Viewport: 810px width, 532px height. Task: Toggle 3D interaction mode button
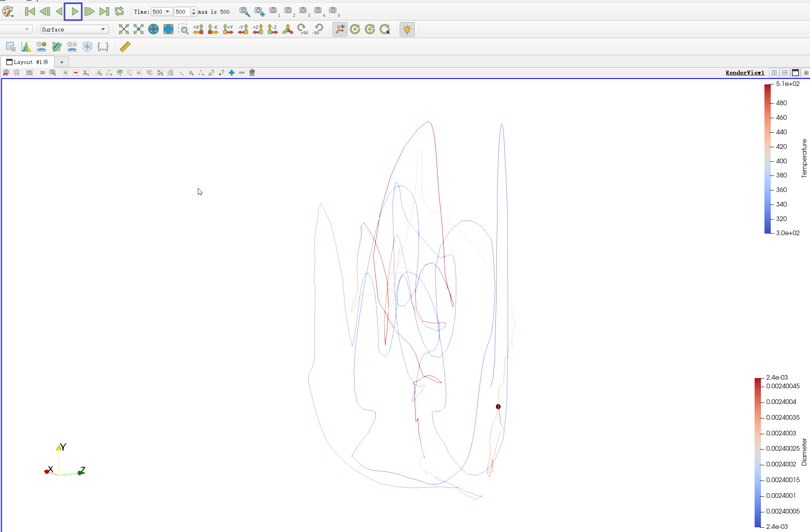tap(42, 73)
